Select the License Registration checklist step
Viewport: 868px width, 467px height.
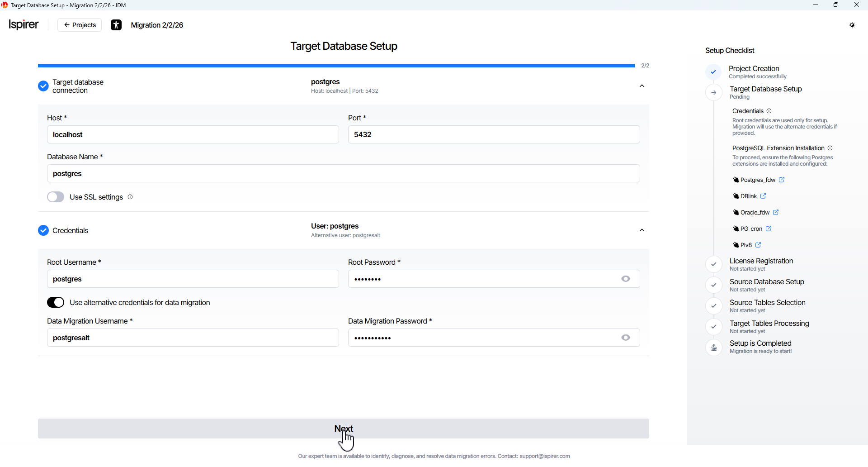tap(761, 261)
